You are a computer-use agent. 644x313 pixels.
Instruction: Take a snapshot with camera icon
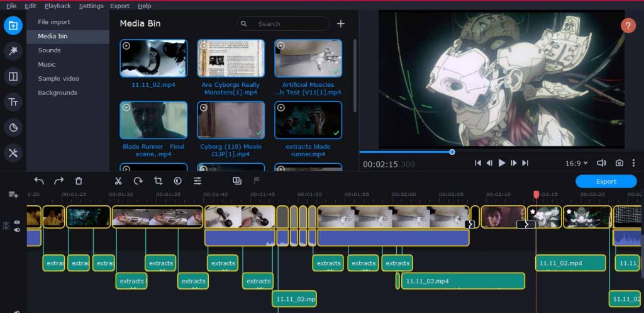(x=619, y=163)
